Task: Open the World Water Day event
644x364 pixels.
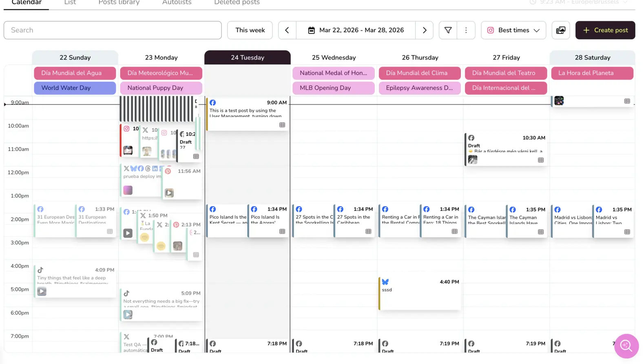Action: (x=75, y=88)
